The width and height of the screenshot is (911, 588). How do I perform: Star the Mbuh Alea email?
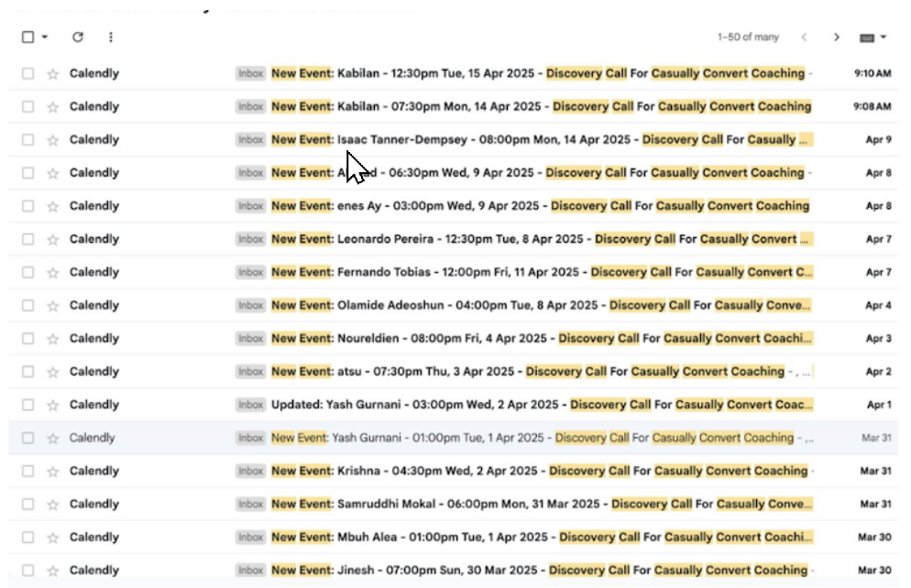click(53, 538)
